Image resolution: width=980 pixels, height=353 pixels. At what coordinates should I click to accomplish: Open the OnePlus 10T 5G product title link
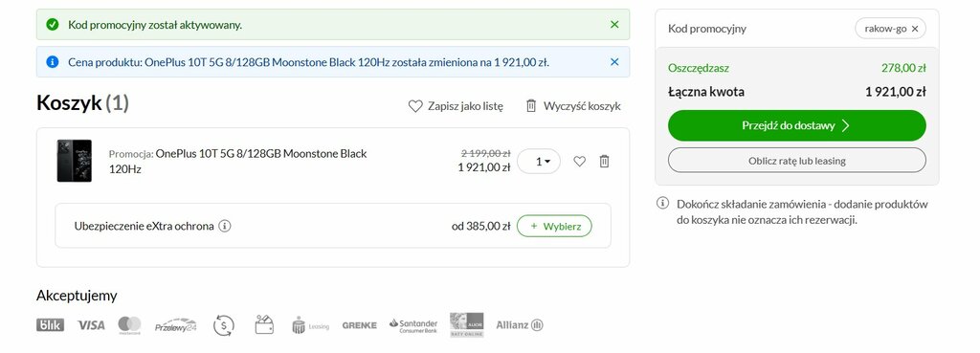click(237, 161)
